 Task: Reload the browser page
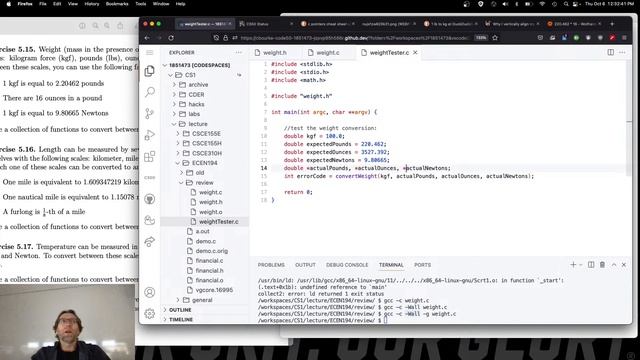pyautogui.click(x=171, y=38)
